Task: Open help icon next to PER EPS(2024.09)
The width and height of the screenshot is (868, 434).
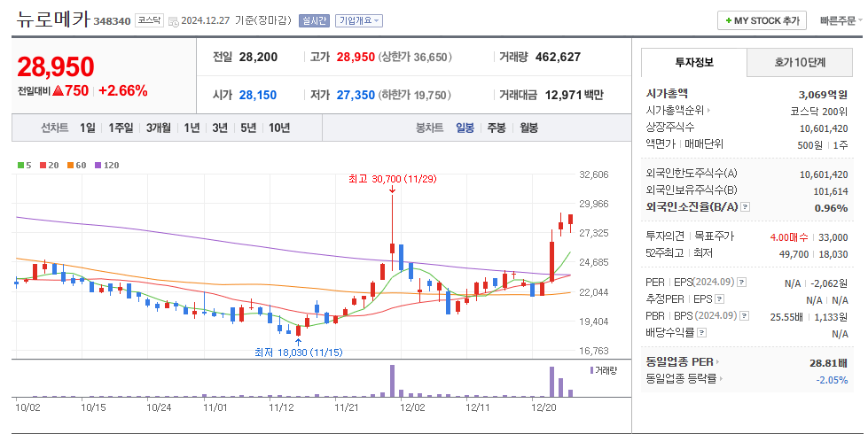Action: coord(742,283)
